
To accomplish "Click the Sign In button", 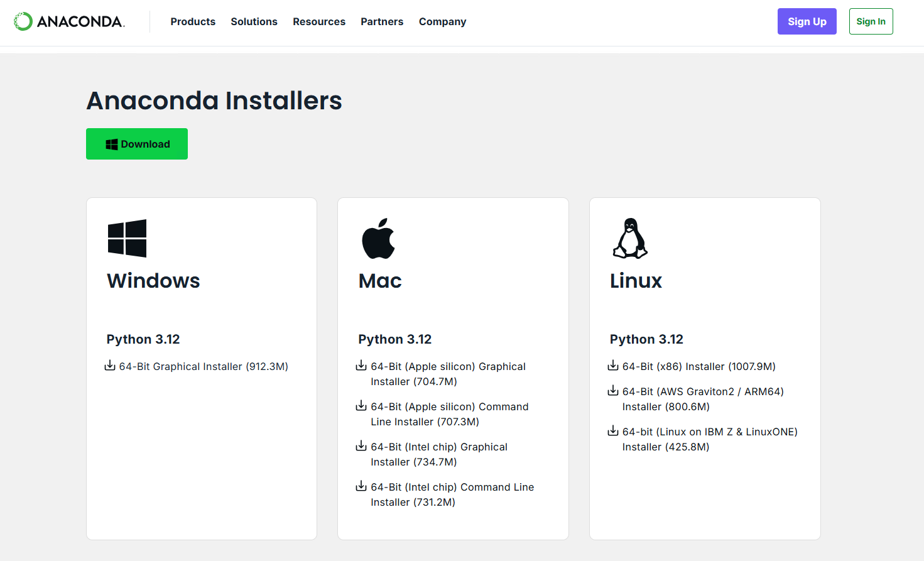I will pos(871,21).
